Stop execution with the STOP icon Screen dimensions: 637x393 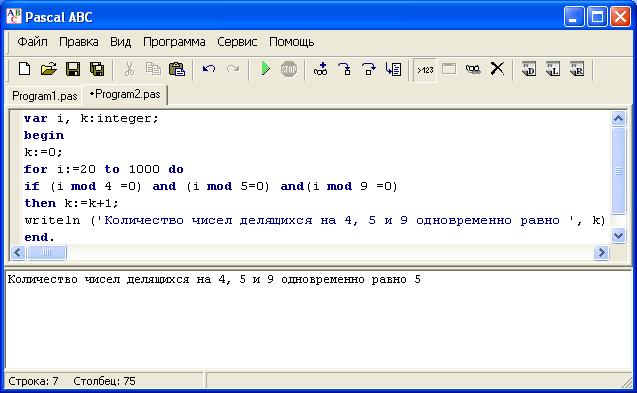289,69
